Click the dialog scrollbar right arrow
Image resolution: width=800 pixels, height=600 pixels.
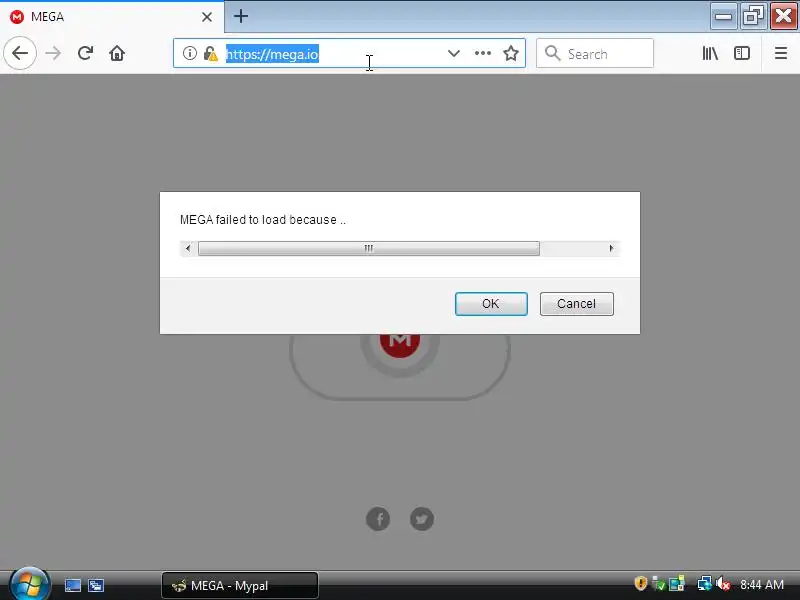(611, 248)
